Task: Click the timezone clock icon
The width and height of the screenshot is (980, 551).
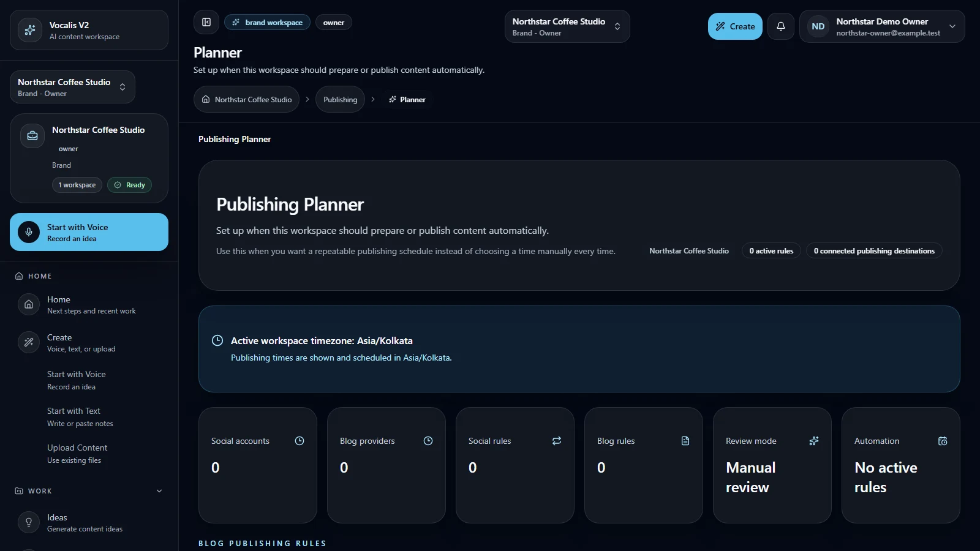Action: tap(217, 340)
